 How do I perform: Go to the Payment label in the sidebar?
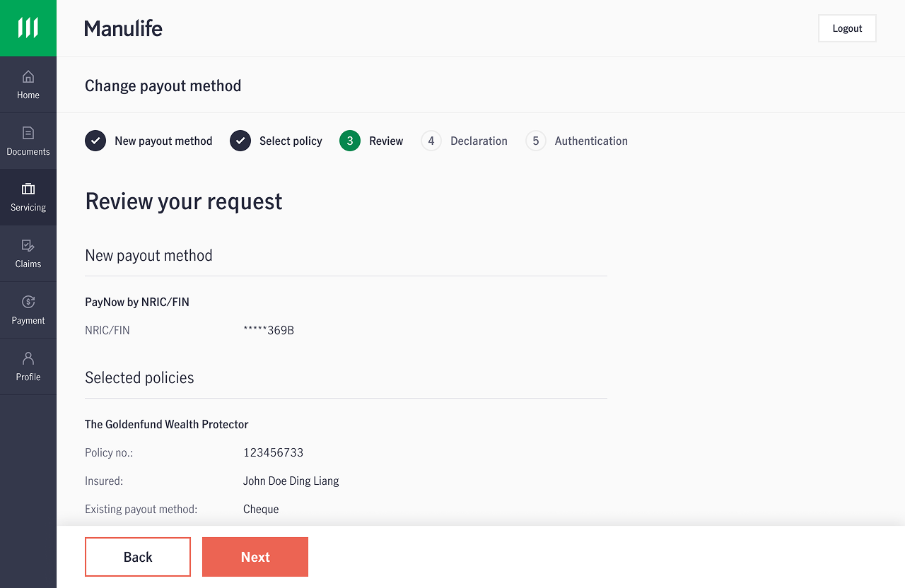click(28, 320)
